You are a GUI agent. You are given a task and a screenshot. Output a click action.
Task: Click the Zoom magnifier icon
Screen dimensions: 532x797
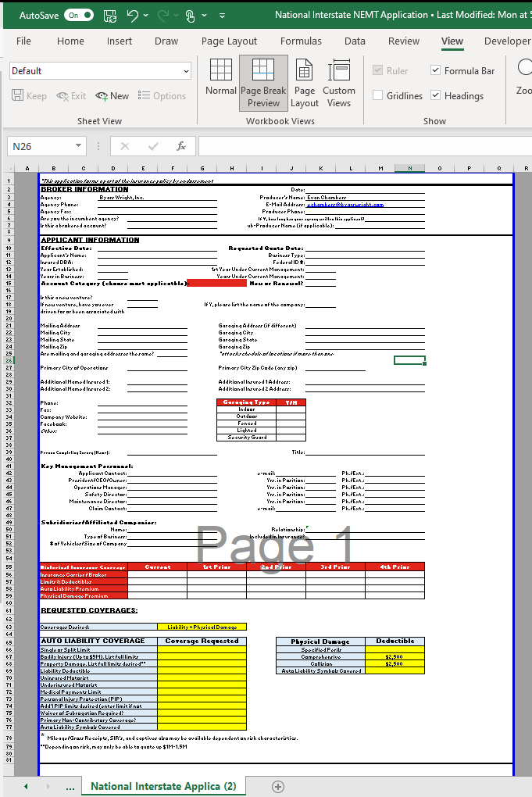tap(524, 68)
